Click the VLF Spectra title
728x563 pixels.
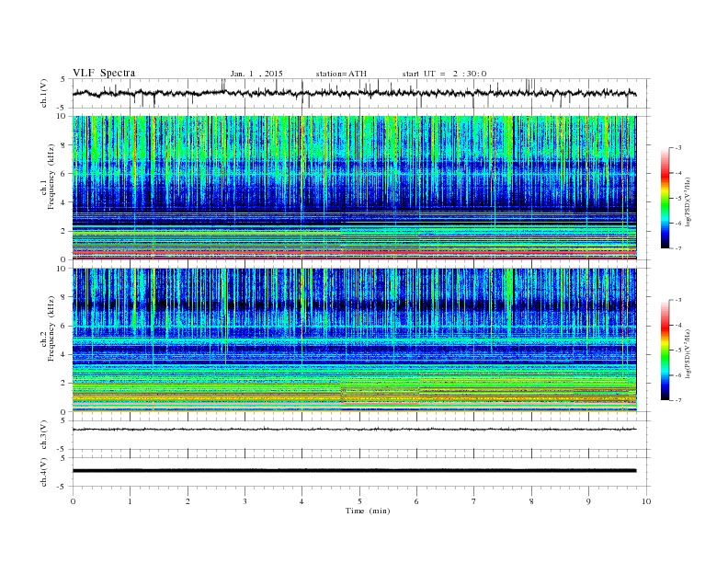[x=104, y=73]
